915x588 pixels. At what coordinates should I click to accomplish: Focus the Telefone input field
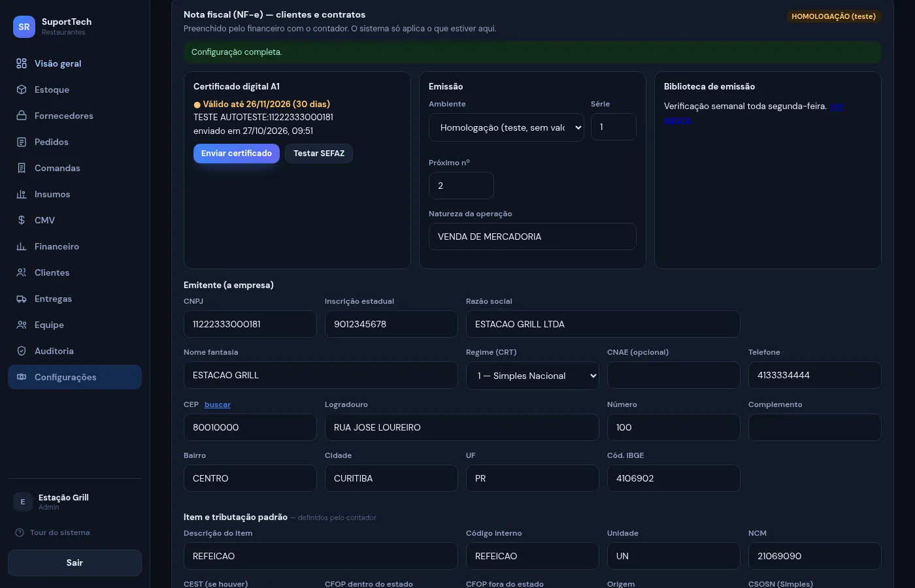pyautogui.click(x=815, y=375)
